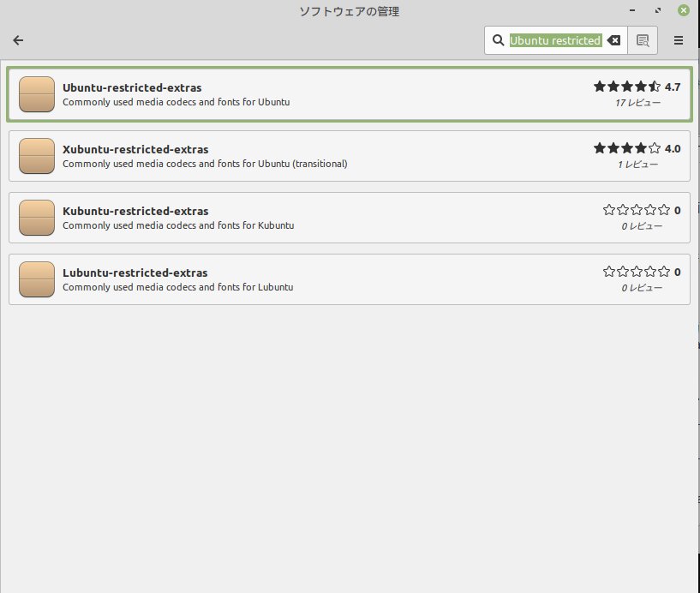Open the Xubuntu-restricted-extras package icon
Image resolution: width=700 pixels, height=593 pixels.
(x=37, y=156)
